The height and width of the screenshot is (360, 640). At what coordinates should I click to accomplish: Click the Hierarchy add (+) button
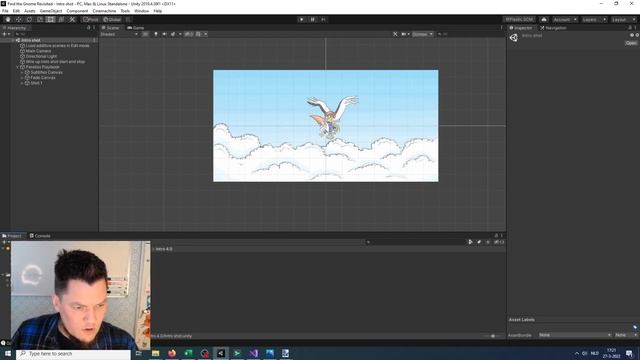4,34
